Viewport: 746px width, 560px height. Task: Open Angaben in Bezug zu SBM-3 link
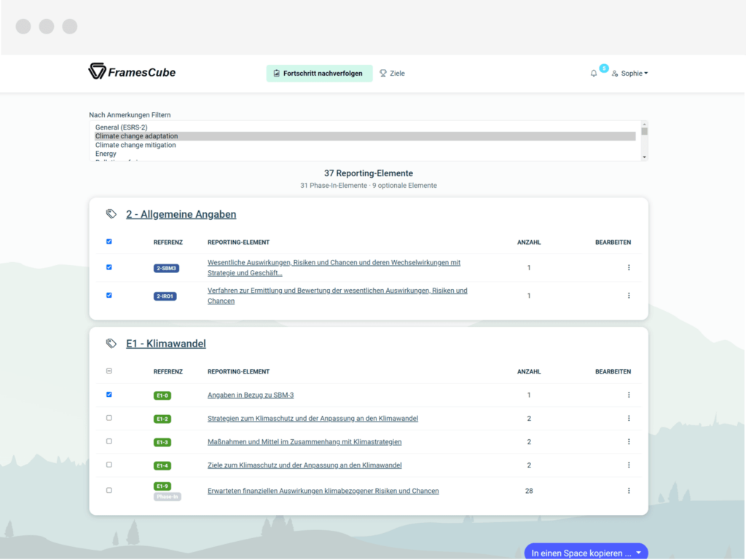pyautogui.click(x=251, y=395)
